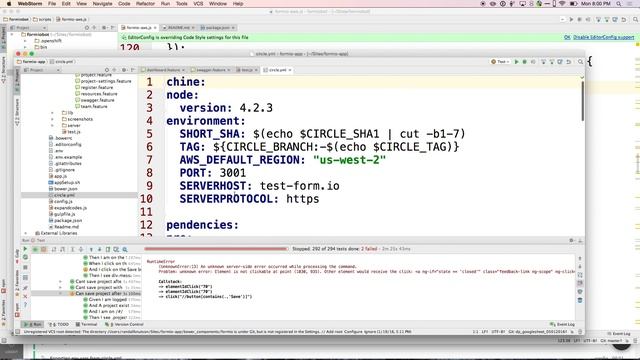Toggle sort tests alphabetically
Screen dimensions: 640x360
coord(53,249)
